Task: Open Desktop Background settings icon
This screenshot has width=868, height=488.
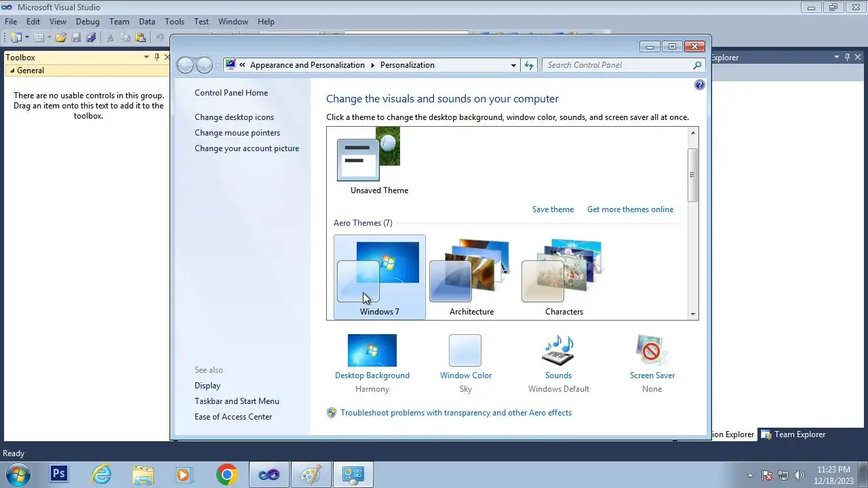Action: tap(372, 350)
